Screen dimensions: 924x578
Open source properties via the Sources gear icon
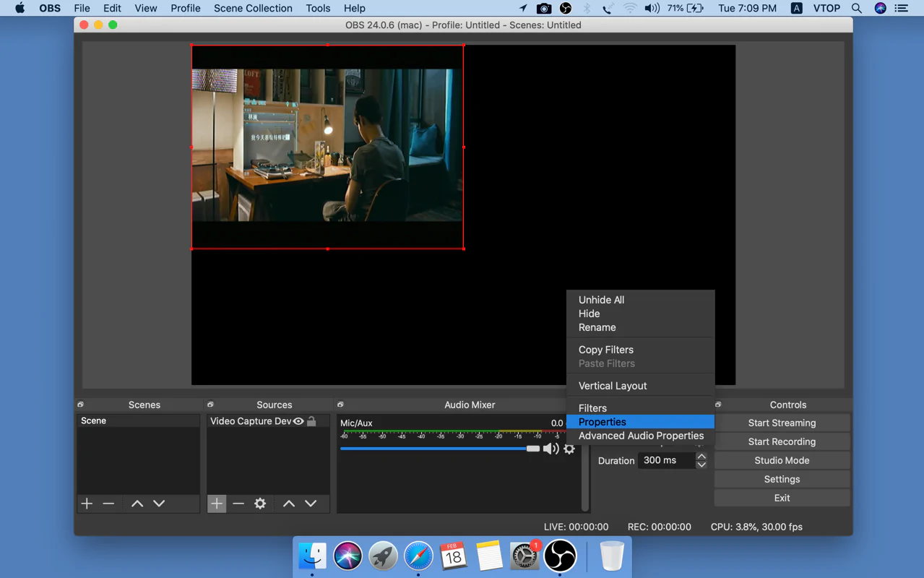click(x=260, y=504)
